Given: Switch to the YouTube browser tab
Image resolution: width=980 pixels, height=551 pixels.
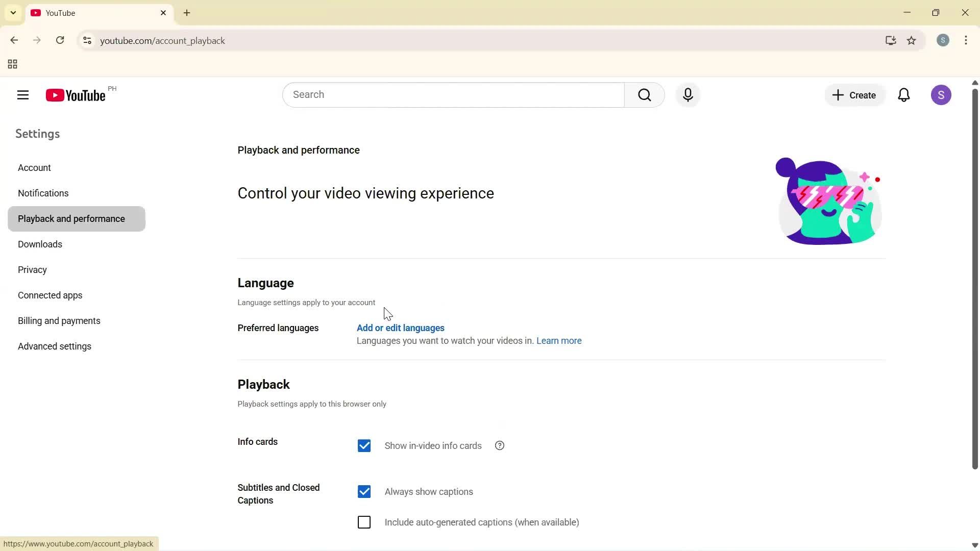Looking at the screenshot, I should click(92, 13).
